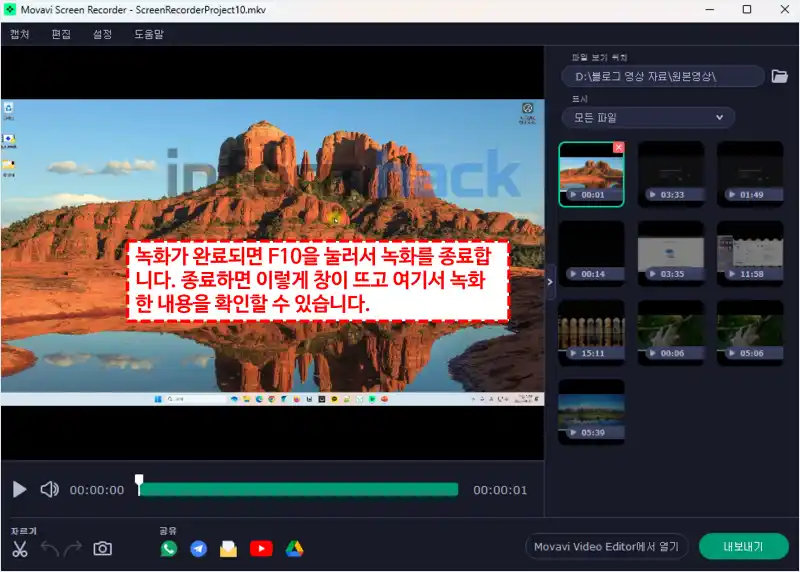Open the 도움말 menu
The image size is (800, 572).
click(149, 34)
